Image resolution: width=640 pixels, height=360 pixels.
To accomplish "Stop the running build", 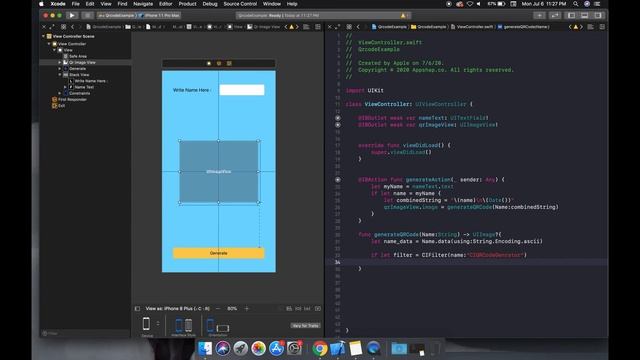I will [x=87, y=16].
